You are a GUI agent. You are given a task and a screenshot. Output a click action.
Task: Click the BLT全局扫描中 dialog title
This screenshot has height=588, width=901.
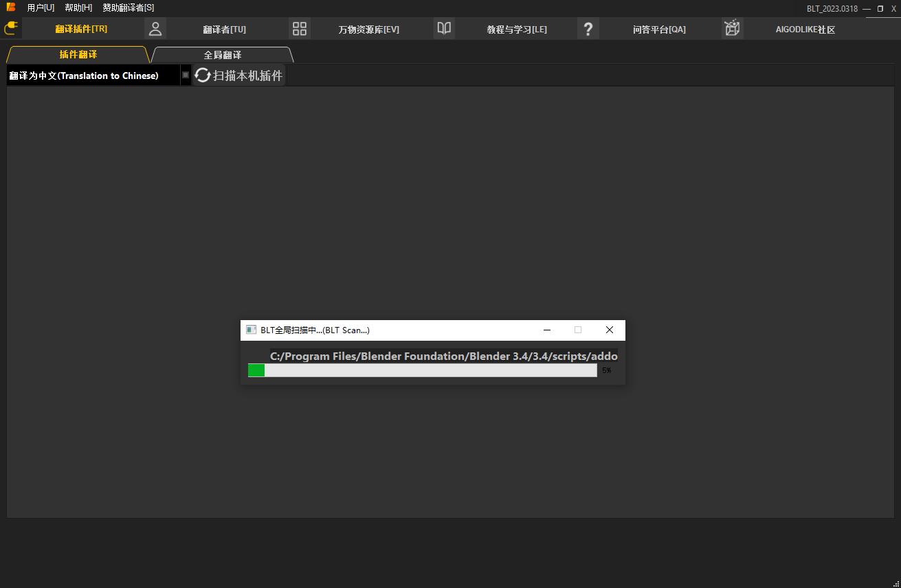pos(315,330)
